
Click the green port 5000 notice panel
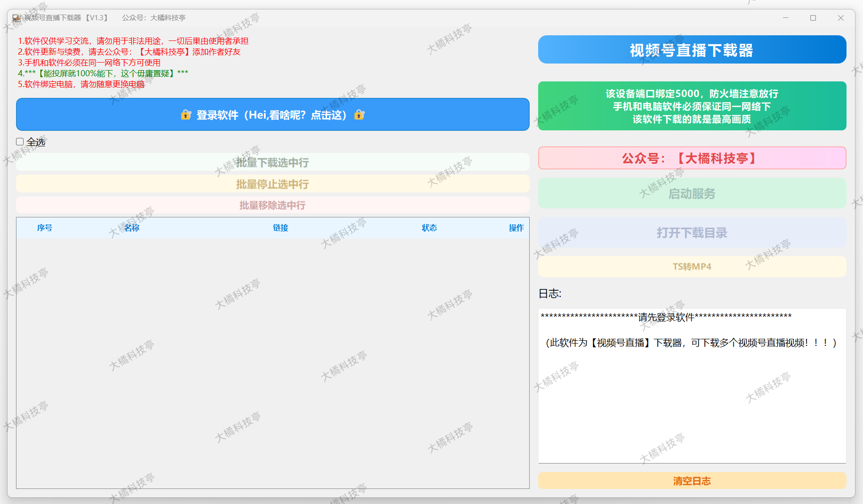point(692,106)
